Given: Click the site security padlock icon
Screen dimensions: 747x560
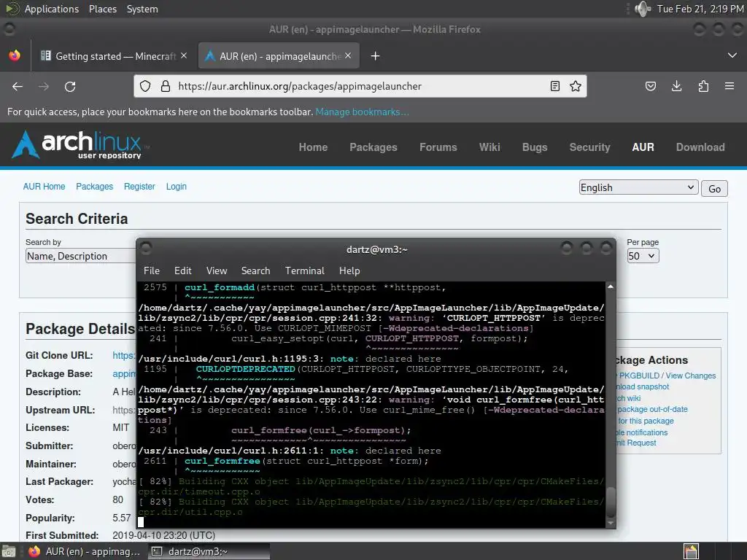Looking at the screenshot, I should click(x=166, y=86).
